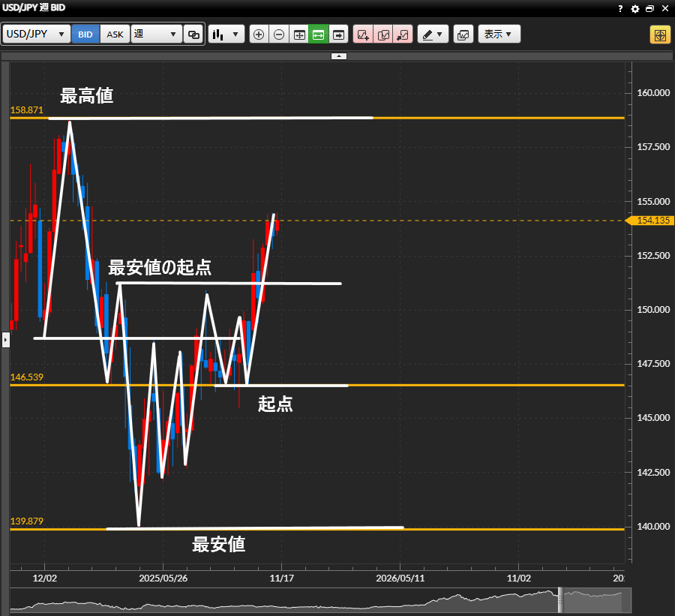Open the USD/JPY currency pair dropdown
Screen dimensions: 675x616
click(x=37, y=35)
